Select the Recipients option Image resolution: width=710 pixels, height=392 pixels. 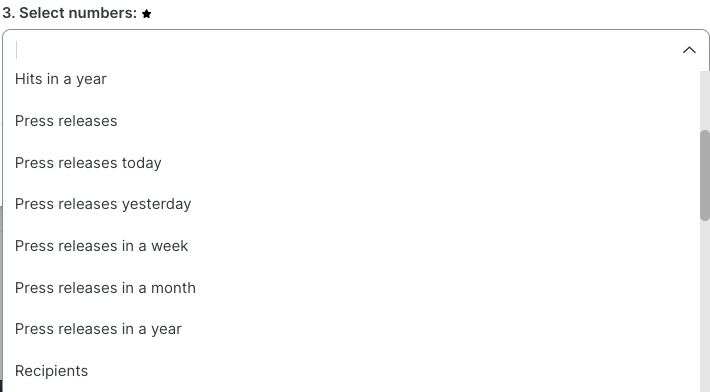pos(351,371)
